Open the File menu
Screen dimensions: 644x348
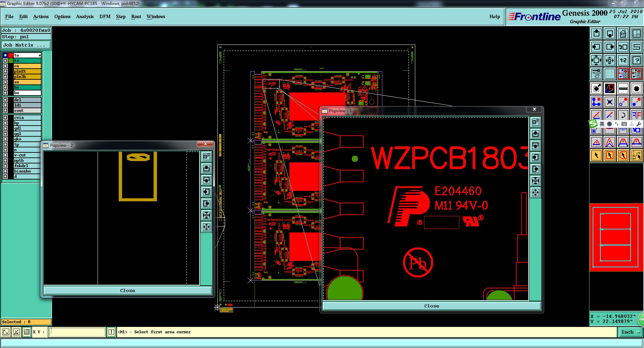coord(9,16)
